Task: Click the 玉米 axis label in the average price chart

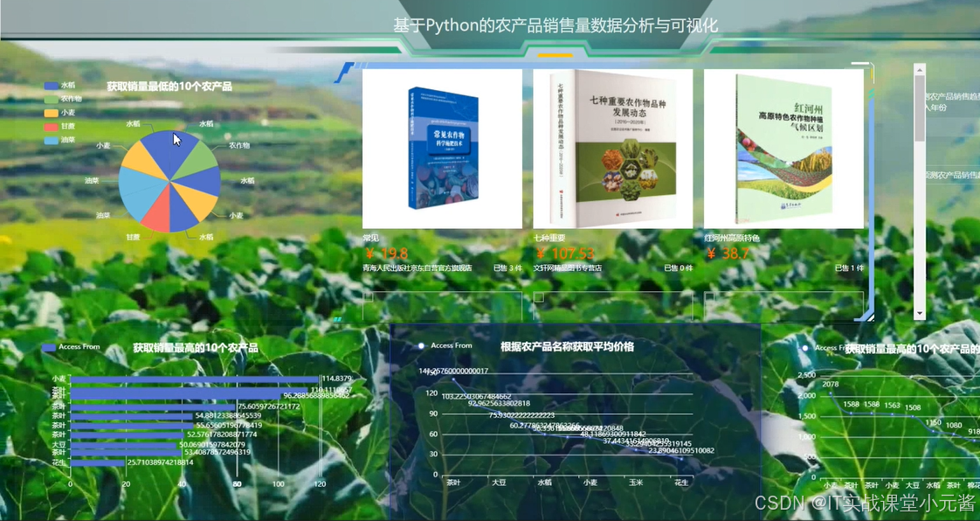Action: 636,483
